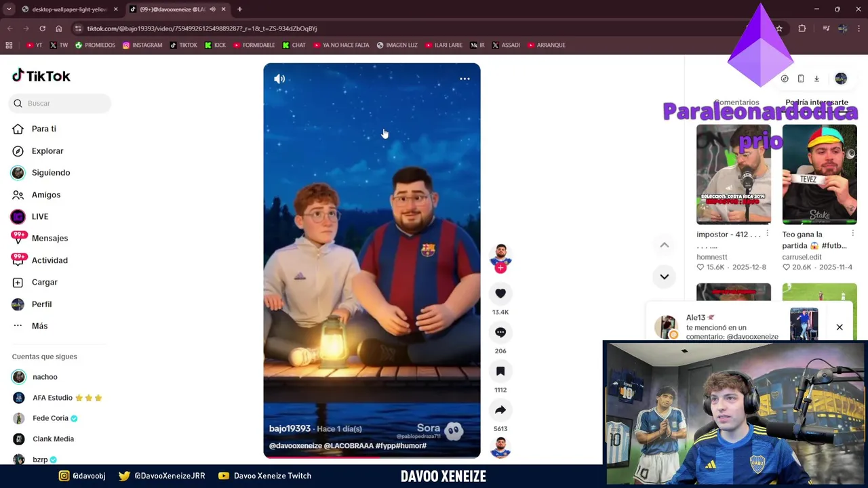Open the profile avatar at top right

tap(841, 79)
